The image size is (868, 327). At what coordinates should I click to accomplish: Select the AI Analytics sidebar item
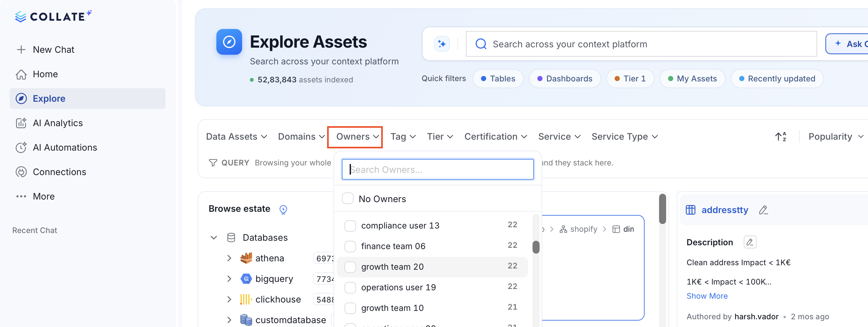[88, 123]
